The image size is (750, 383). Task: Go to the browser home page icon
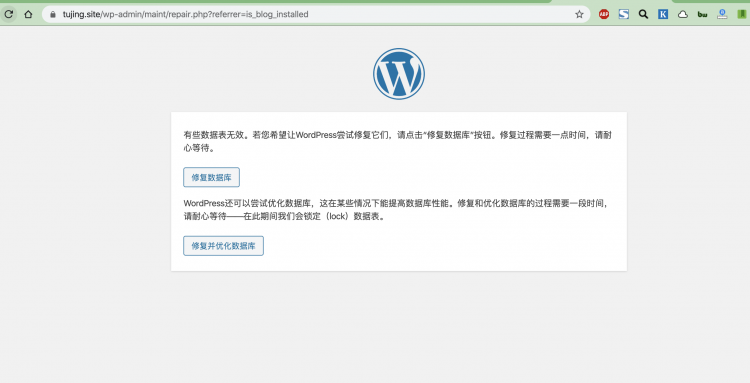coord(28,14)
